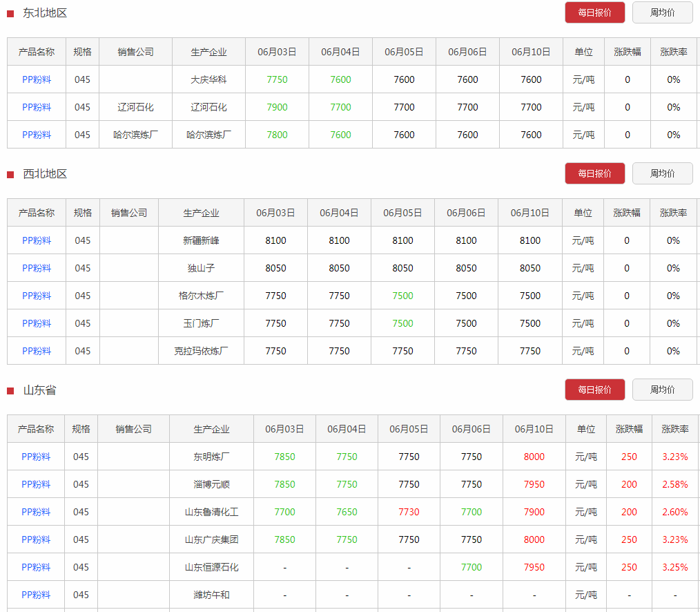The image size is (700, 612).
Task: Click red 7730 price for 山东鲁清化工
Action: click(x=409, y=512)
